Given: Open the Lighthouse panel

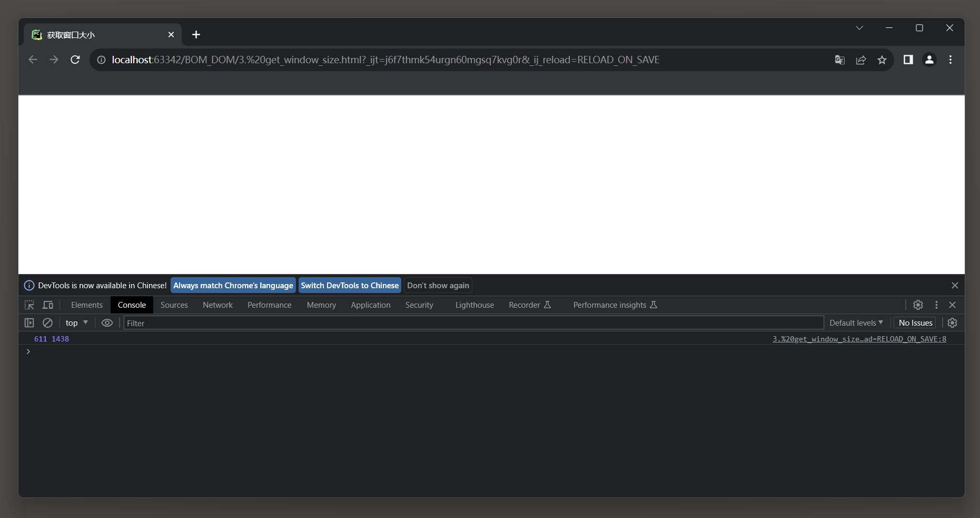Looking at the screenshot, I should coord(474,305).
